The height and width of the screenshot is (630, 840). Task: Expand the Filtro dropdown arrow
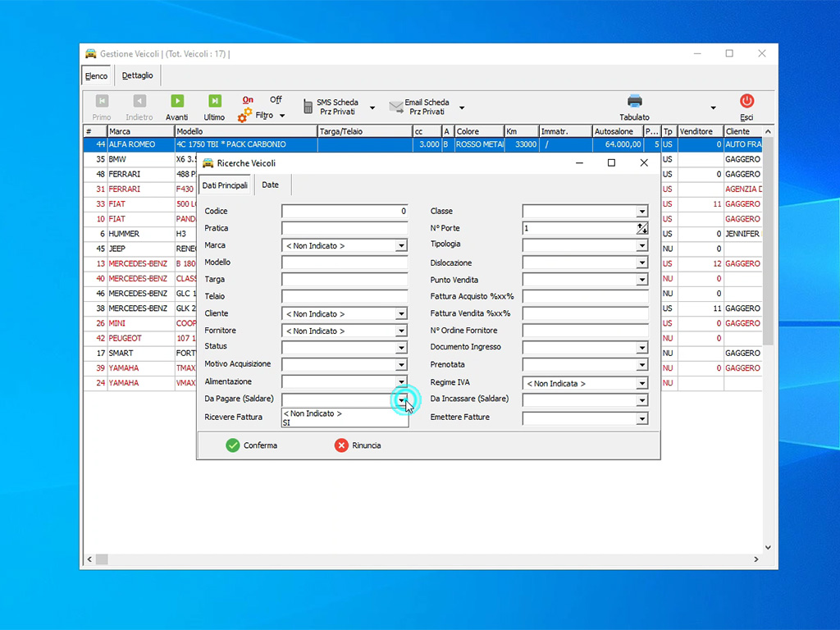tap(282, 116)
